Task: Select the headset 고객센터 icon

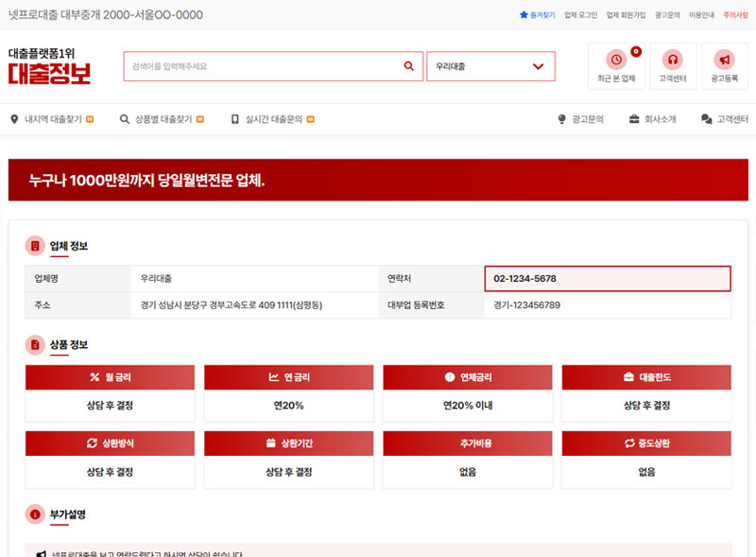Action: [x=673, y=60]
